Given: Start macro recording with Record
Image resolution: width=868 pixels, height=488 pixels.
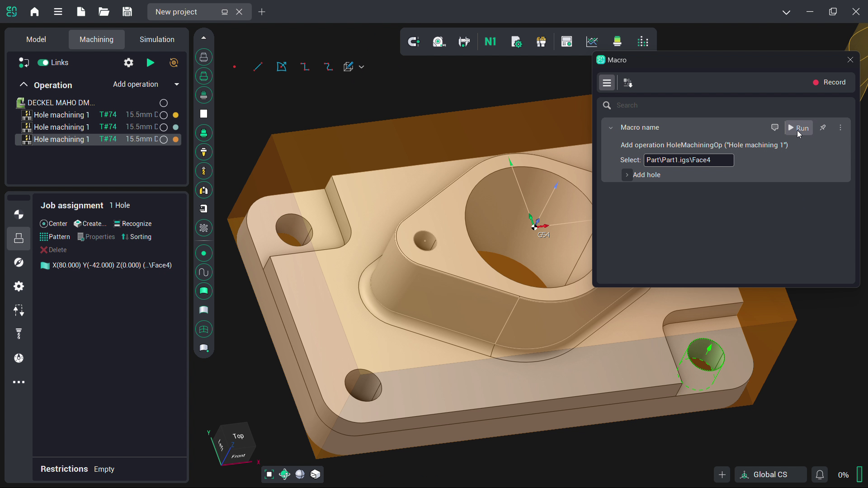Looking at the screenshot, I should tap(829, 82).
